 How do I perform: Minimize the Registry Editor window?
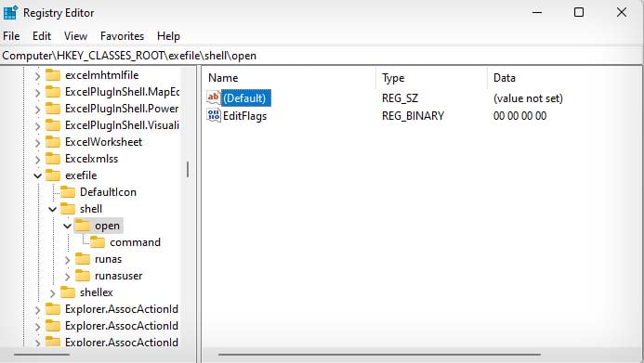(x=537, y=12)
